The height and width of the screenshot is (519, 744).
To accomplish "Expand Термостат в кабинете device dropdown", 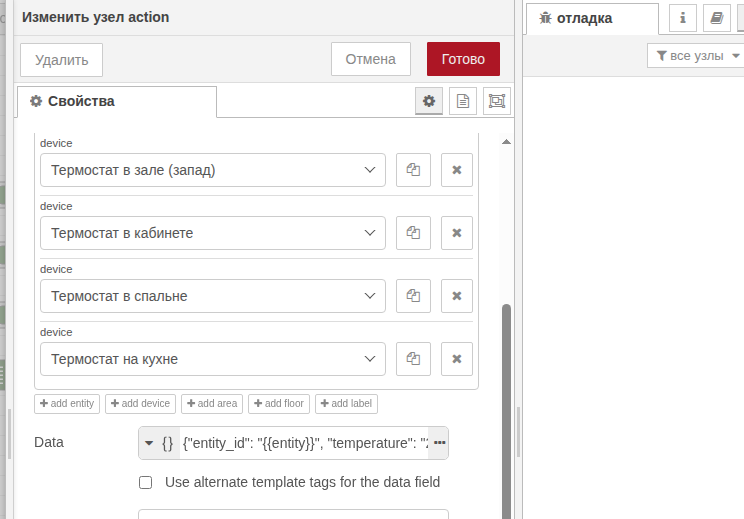I will pyautogui.click(x=213, y=233).
